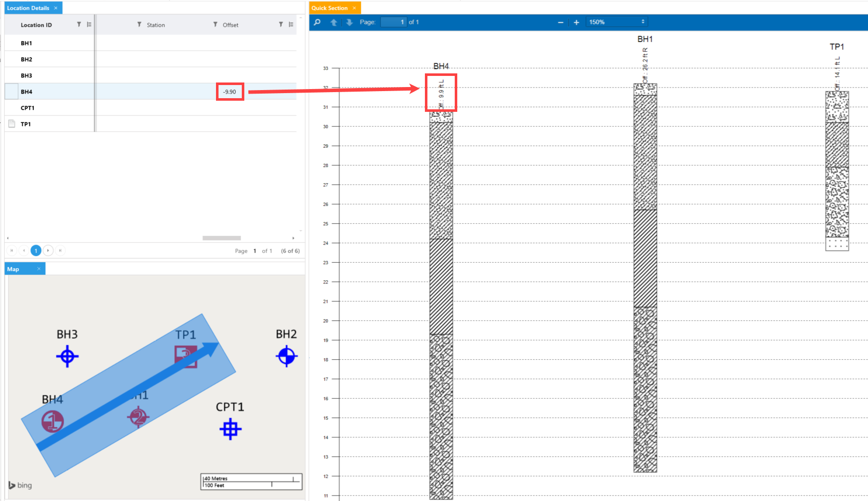Go to next page of location grid
The image size is (868, 501).
(x=48, y=251)
